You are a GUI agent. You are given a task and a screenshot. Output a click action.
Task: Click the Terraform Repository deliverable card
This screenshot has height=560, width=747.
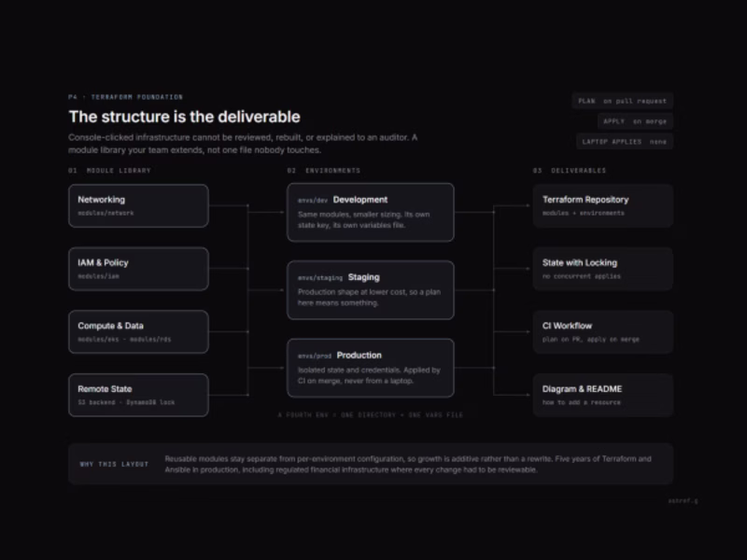(x=602, y=205)
